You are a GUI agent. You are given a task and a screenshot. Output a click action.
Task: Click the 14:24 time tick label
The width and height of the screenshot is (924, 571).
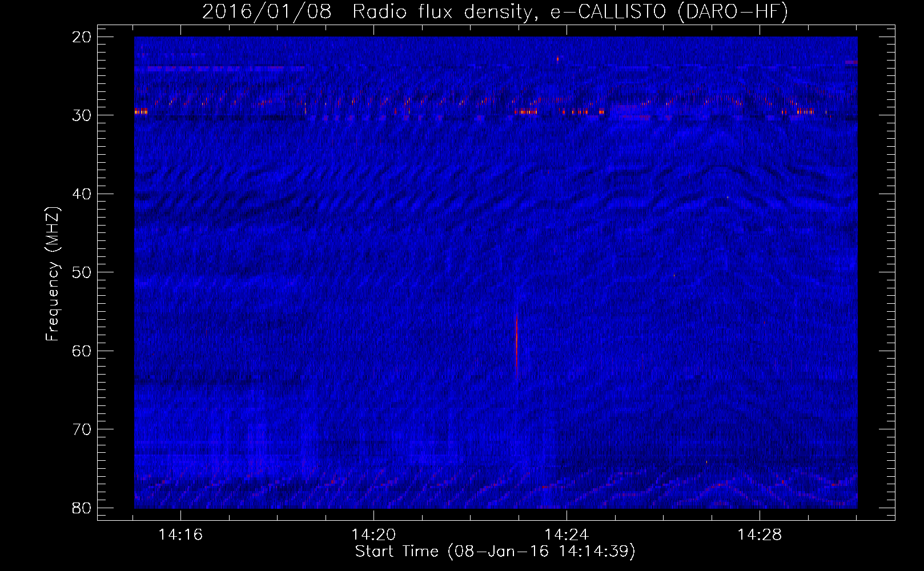(x=567, y=535)
